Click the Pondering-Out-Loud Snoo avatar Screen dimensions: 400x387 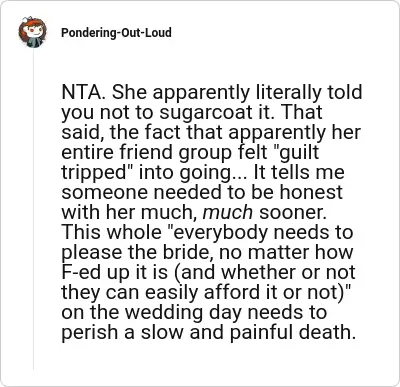[32, 32]
